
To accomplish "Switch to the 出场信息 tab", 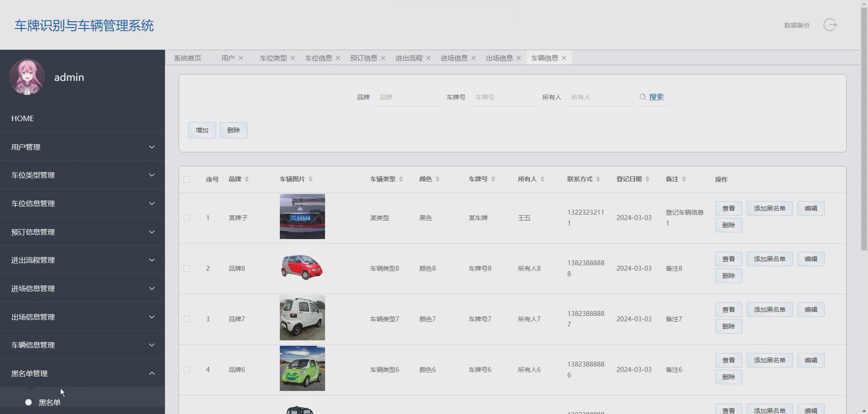I will tap(499, 58).
